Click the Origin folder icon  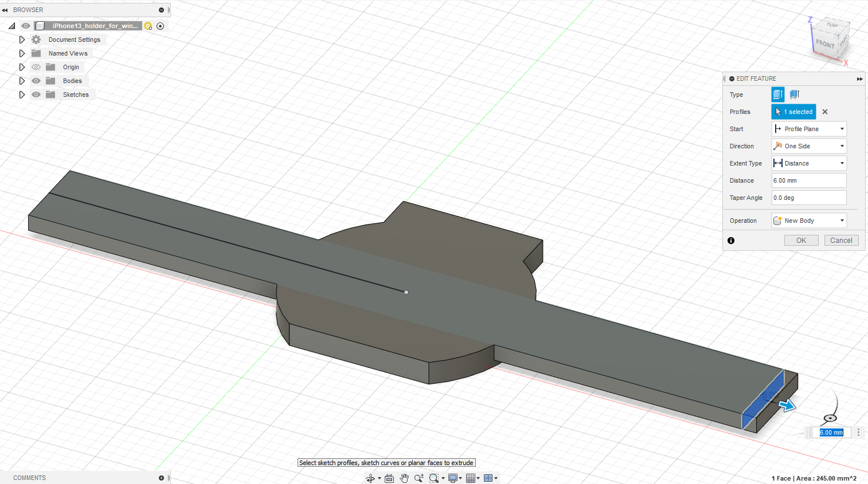coord(50,67)
